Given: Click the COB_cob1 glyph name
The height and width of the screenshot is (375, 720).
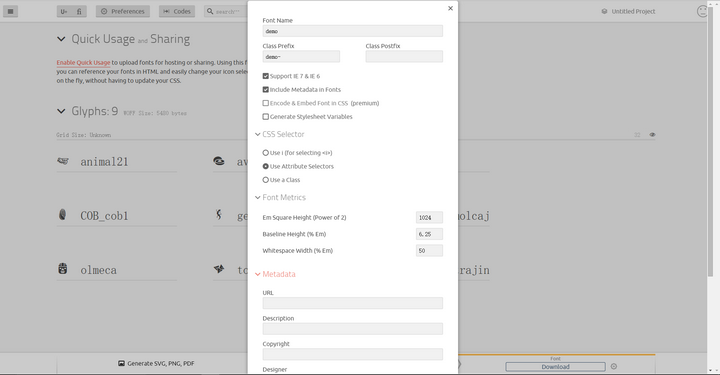Looking at the screenshot, I should tap(104, 216).
